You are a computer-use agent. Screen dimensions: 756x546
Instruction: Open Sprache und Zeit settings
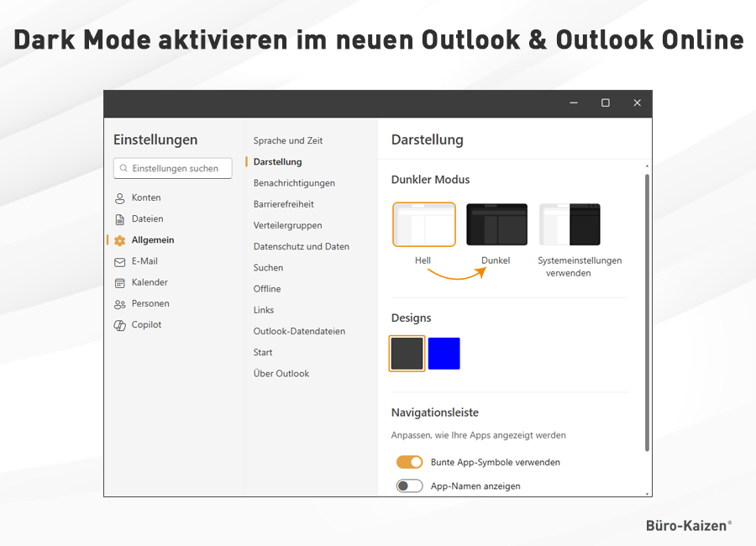288,141
